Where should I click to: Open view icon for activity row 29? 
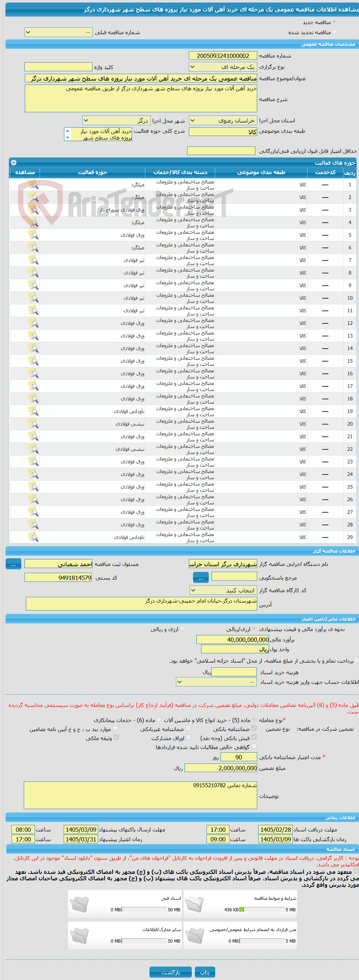coord(33,537)
